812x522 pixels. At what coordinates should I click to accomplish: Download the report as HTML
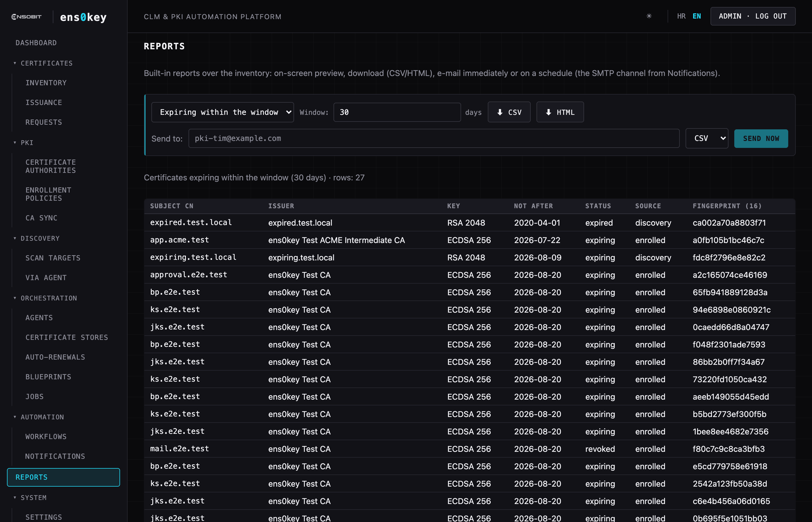[x=560, y=112]
